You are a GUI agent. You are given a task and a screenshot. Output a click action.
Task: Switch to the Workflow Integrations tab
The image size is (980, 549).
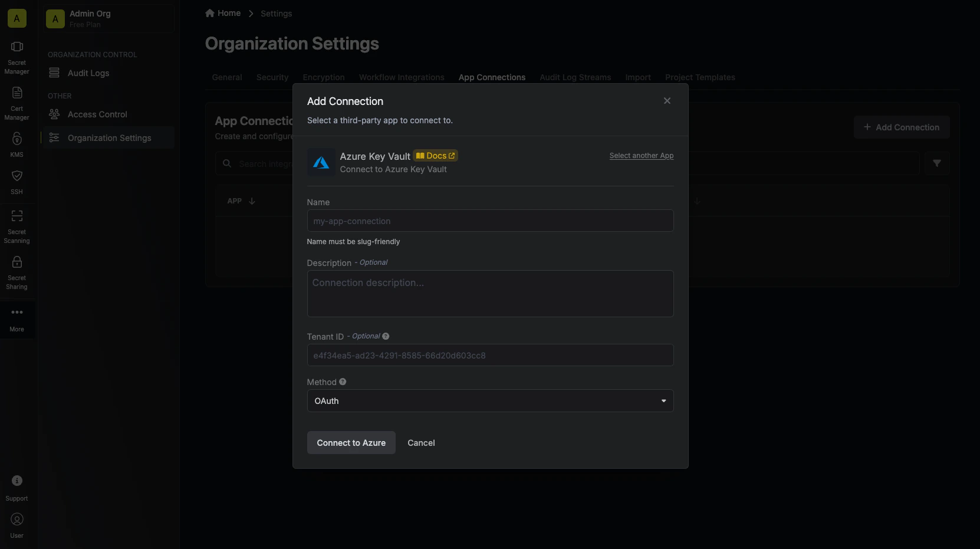coord(402,77)
